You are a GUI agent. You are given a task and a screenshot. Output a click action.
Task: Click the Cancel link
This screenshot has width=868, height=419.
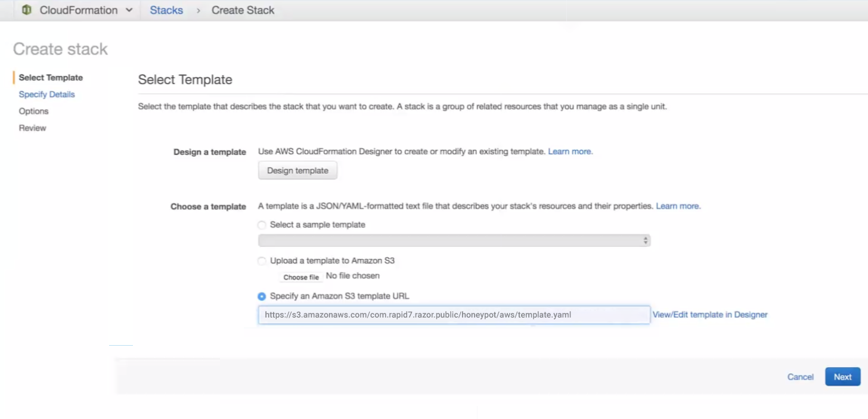[x=800, y=377]
